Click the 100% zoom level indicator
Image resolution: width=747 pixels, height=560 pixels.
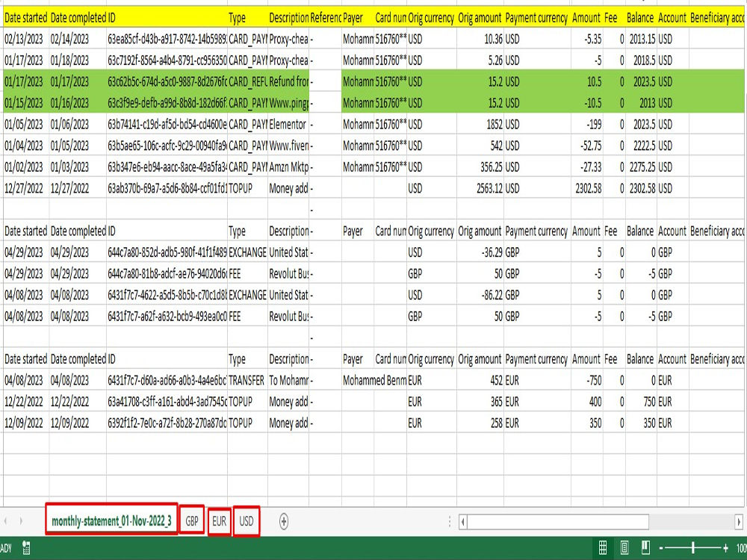point(743,547)
